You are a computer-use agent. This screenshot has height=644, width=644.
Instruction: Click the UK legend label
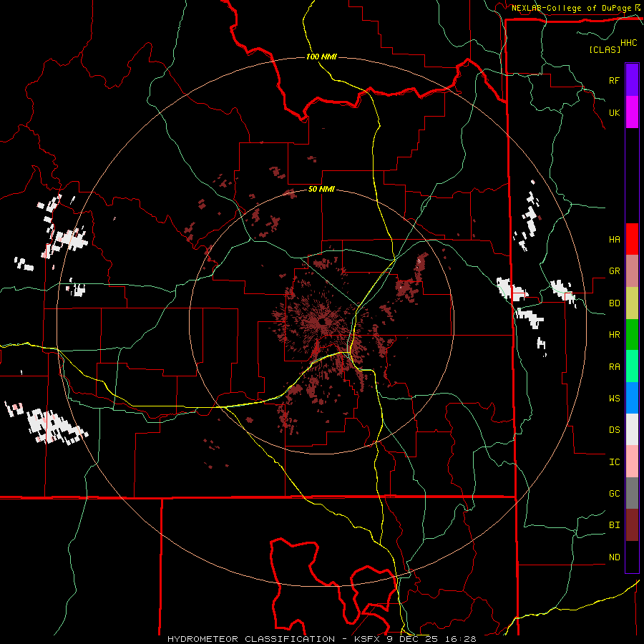pyautogui.click(x=614, y=112)
